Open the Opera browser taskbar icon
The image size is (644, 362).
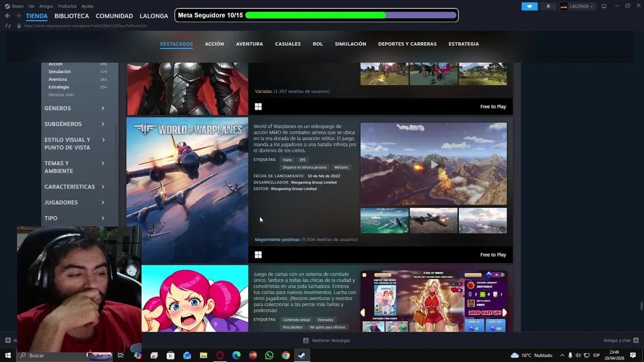220,355
